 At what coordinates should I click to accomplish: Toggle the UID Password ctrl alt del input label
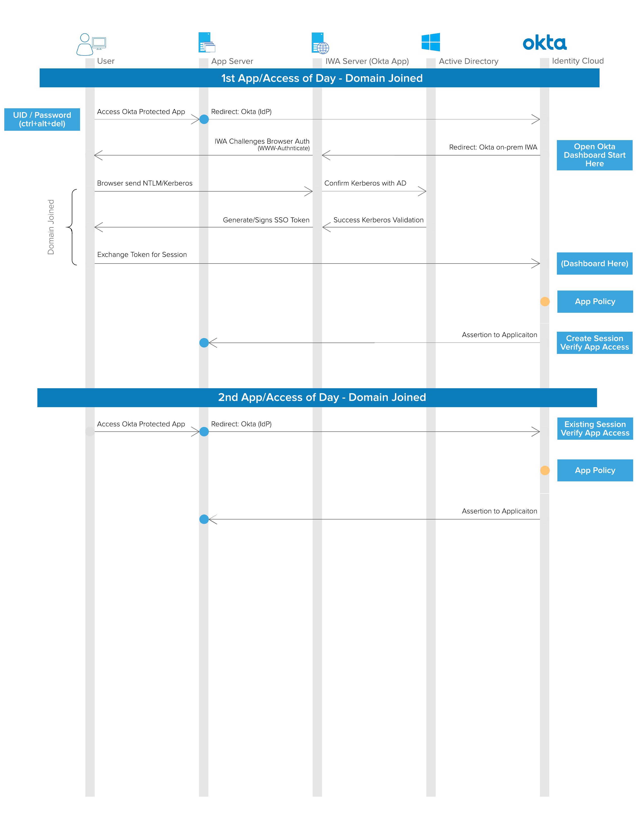pos(42,118)
